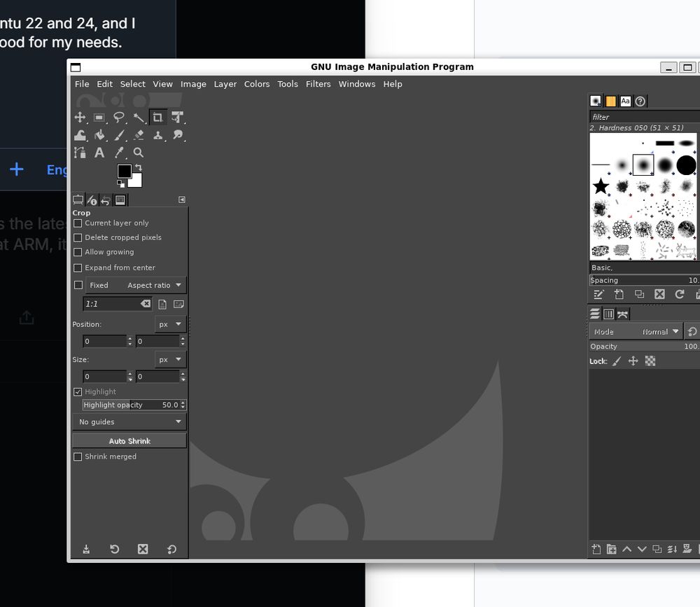This screenshot has width=700, height=607.
Task: Click the black foreground color swatch
Action: pyautogui.click(x=124, y=171)
